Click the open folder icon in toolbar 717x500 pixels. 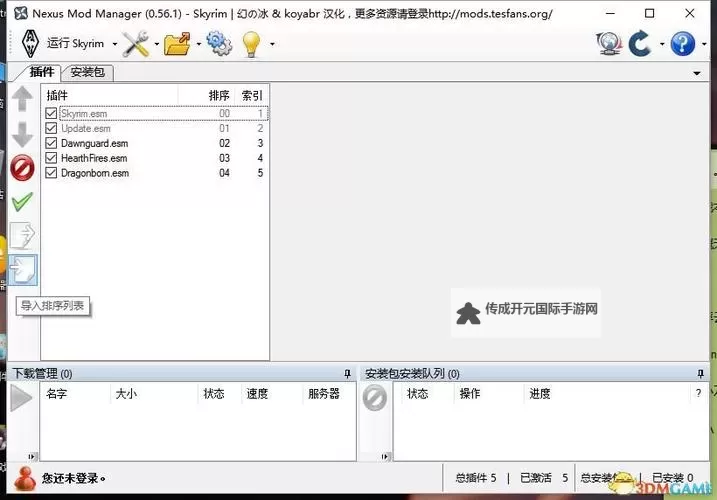tap(177, 44)
